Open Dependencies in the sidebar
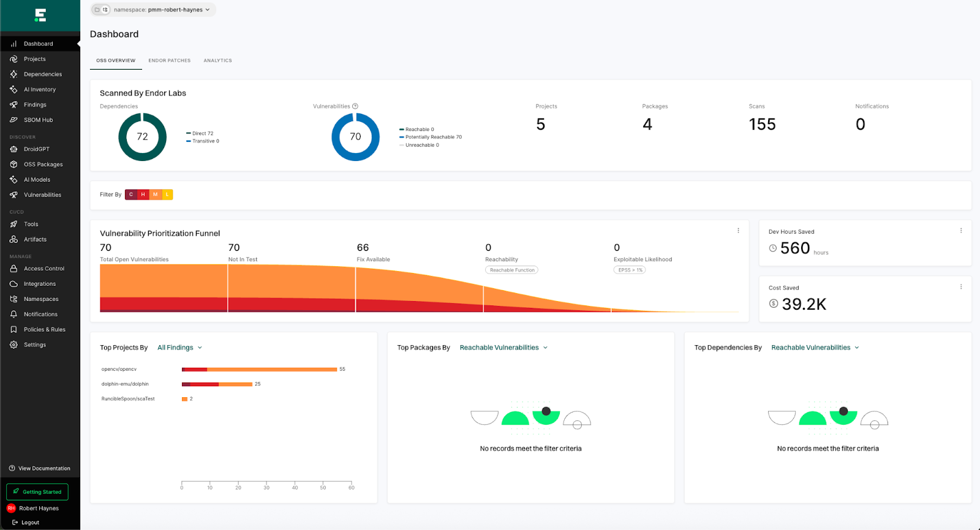Viewport: 980px width, 530px height. 40,74
